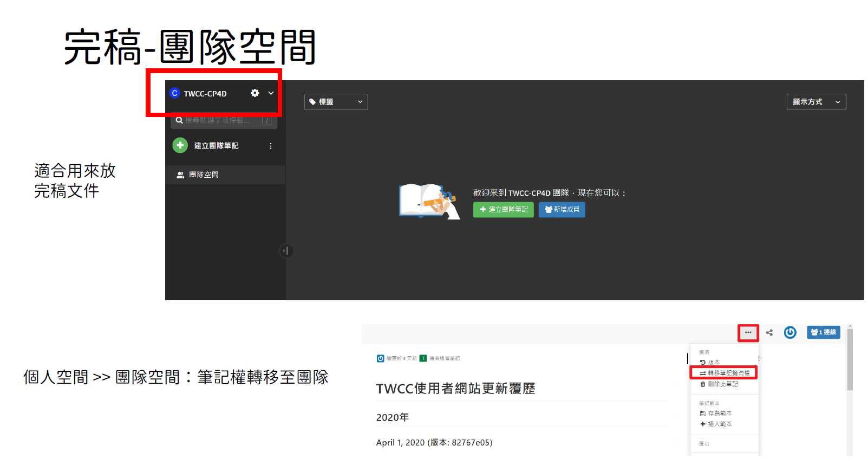Click the blue power-symbol icon in note toolbar
The width and height of the screenshot is (868, 465).
[x=790, y=333]
